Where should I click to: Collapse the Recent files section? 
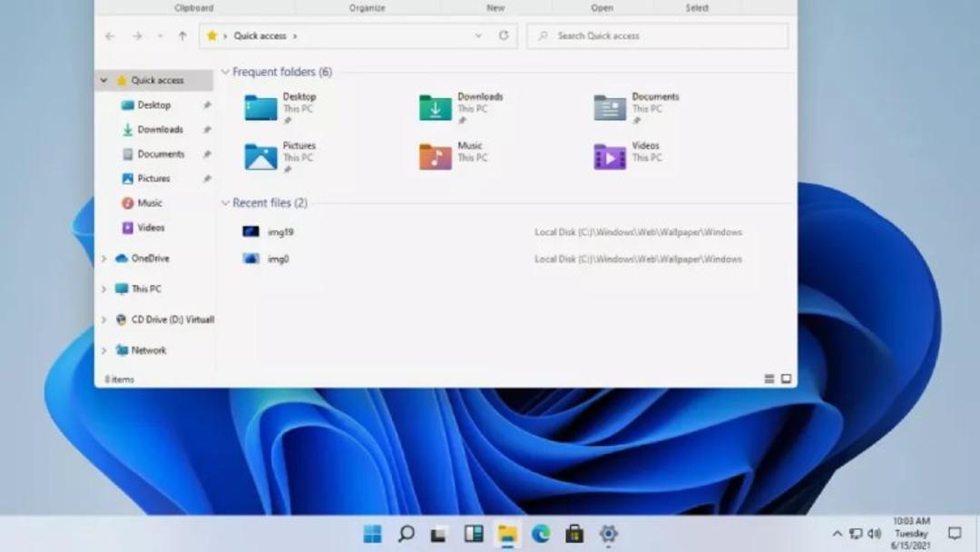tap(226, 203)
